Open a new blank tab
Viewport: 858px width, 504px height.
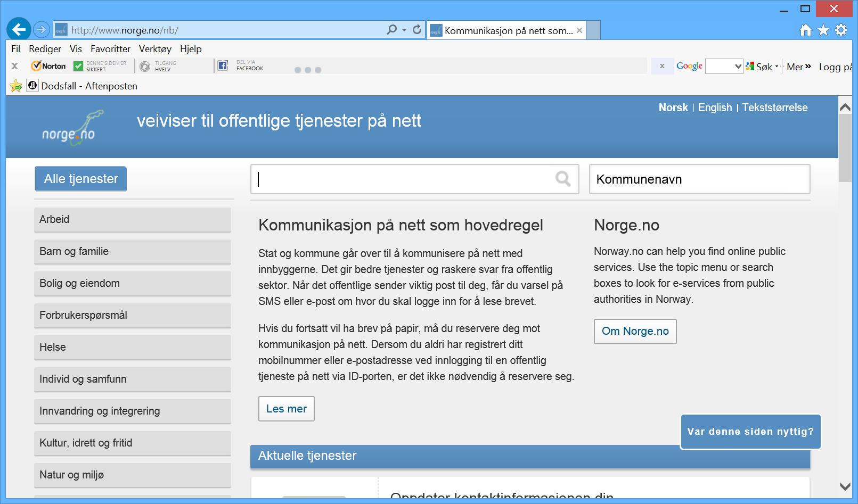point(593,30)
